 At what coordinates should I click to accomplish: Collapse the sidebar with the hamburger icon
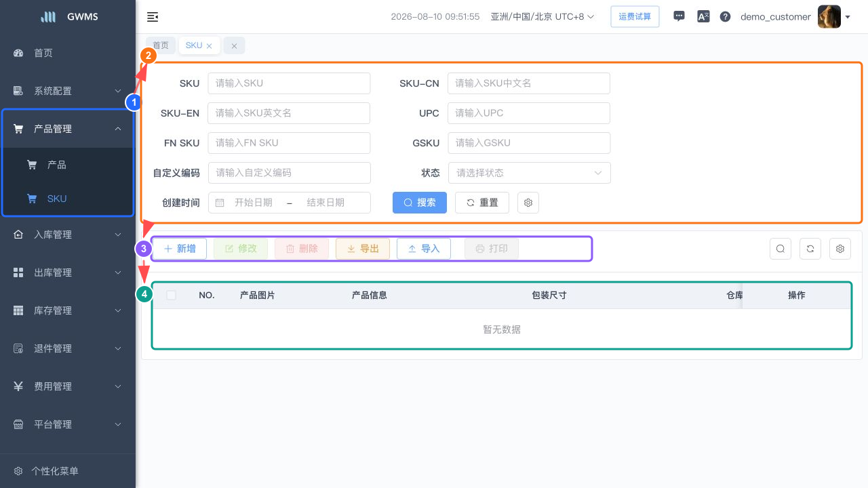click(153, 17)
